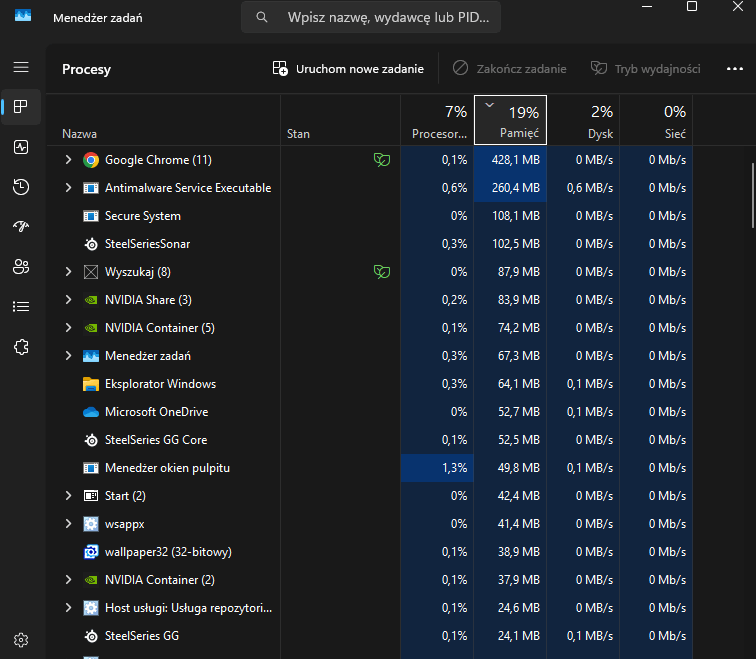Click the Wyszukaj process icon
This screenshot has height=659, width=756.
click(91, 272)
